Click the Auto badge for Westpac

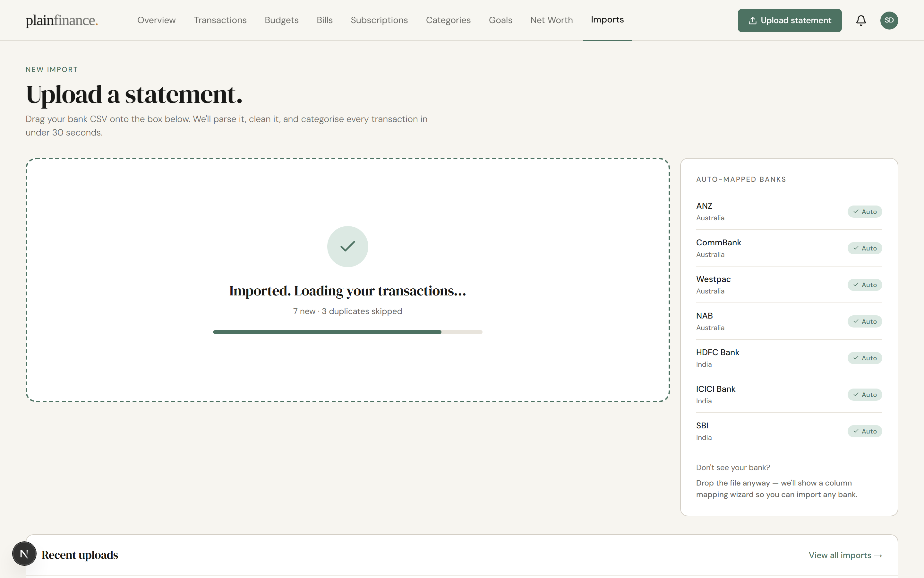pyautogui.click(x=864, y=285)
